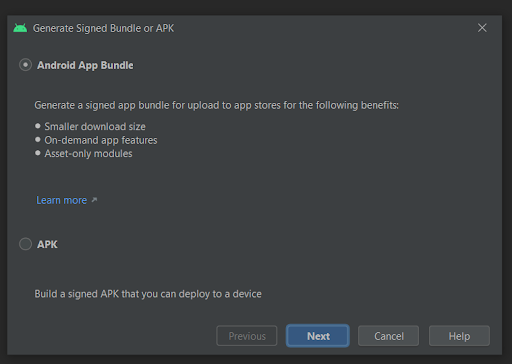The height and width of the screenshot is (364, 512).
Task: Click 'Build a signed APK' description text
Action: [x=148, y=294]
